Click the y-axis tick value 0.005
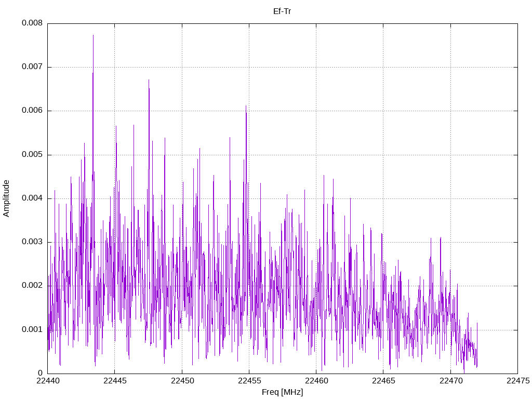532x399 pixels. pos(32,155)
